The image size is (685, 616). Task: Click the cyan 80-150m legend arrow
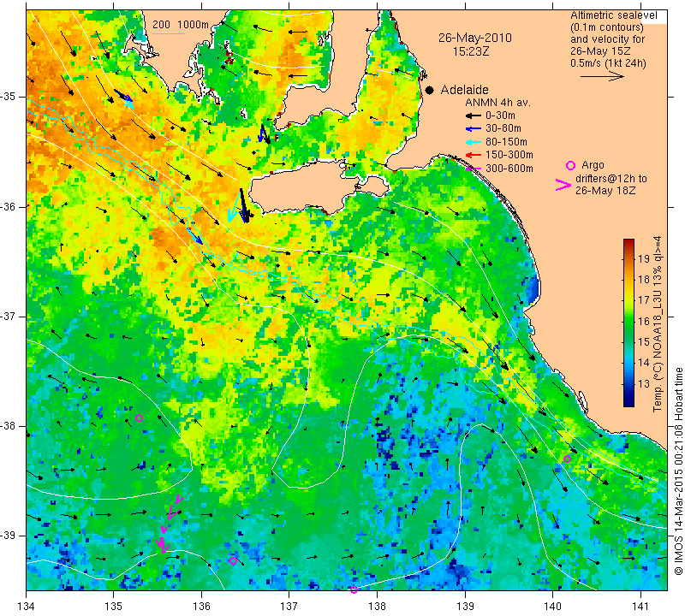point(474,142)
